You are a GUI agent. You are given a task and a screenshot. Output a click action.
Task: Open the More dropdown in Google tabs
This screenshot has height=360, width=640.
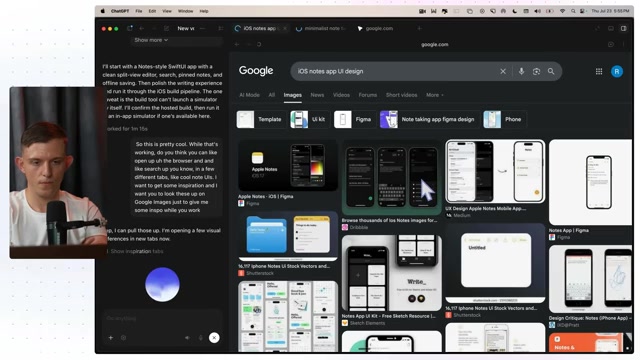click(434, 95)
